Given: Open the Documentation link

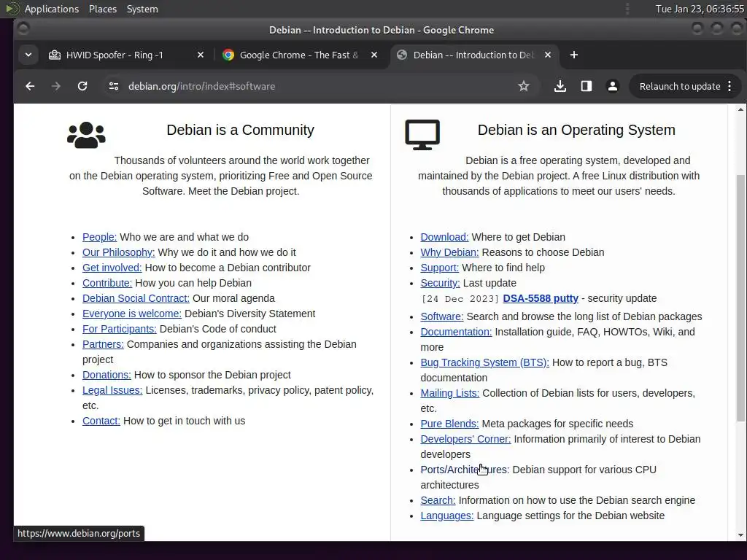Looking at the screenshot, I should click(x=456, y=332).
